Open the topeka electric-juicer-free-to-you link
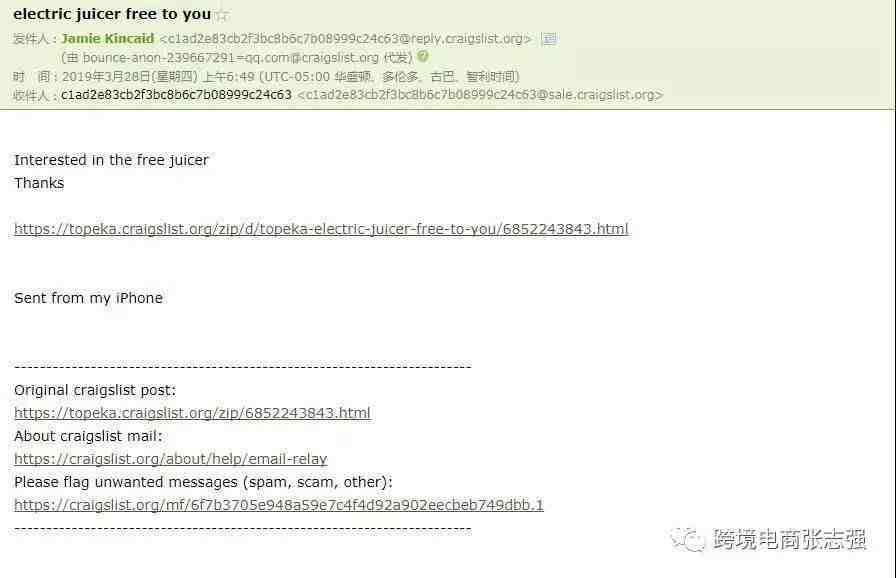 (321, 229)
